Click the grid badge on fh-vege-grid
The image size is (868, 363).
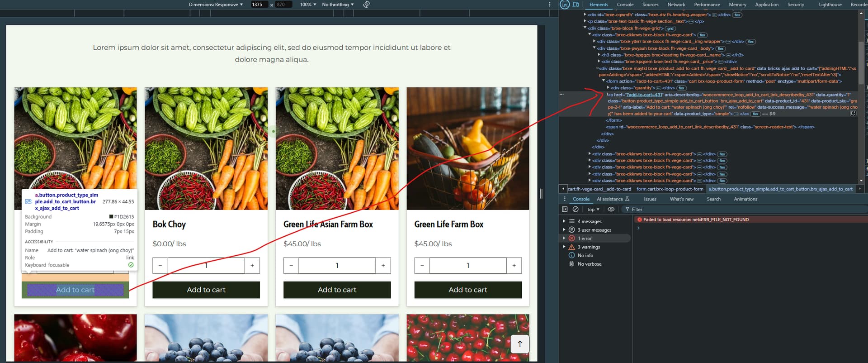pos(670,29)
